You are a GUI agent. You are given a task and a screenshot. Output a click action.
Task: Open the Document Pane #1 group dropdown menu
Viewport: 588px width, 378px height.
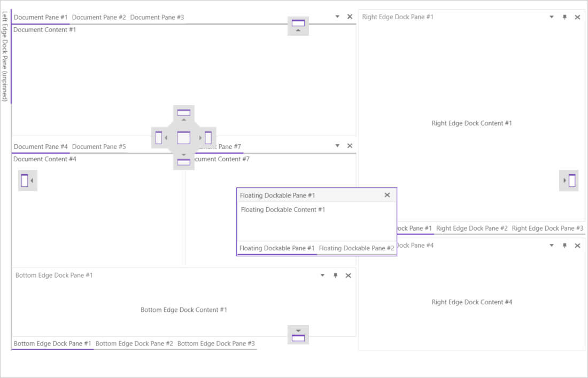pyautogui.click(x=337, y=17)
